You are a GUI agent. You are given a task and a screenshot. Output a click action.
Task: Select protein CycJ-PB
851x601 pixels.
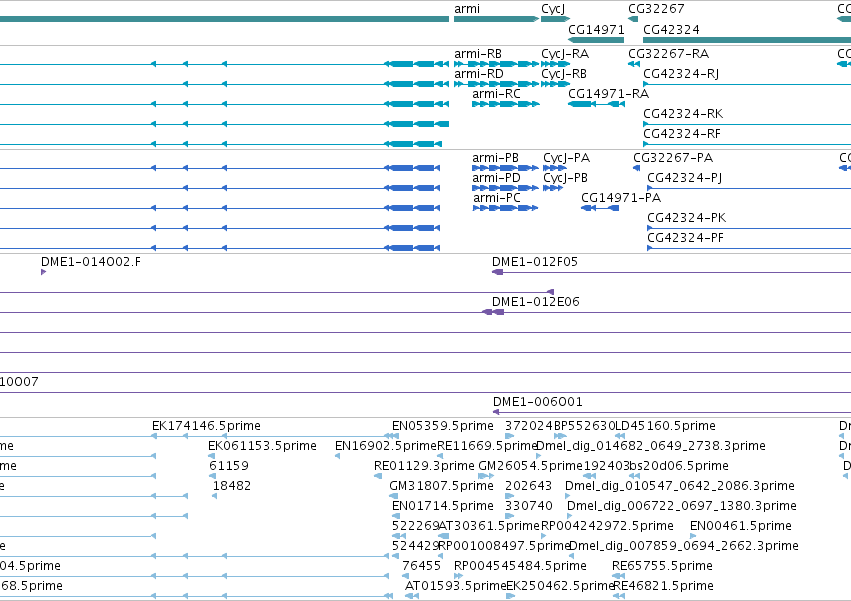pos(565,178)
